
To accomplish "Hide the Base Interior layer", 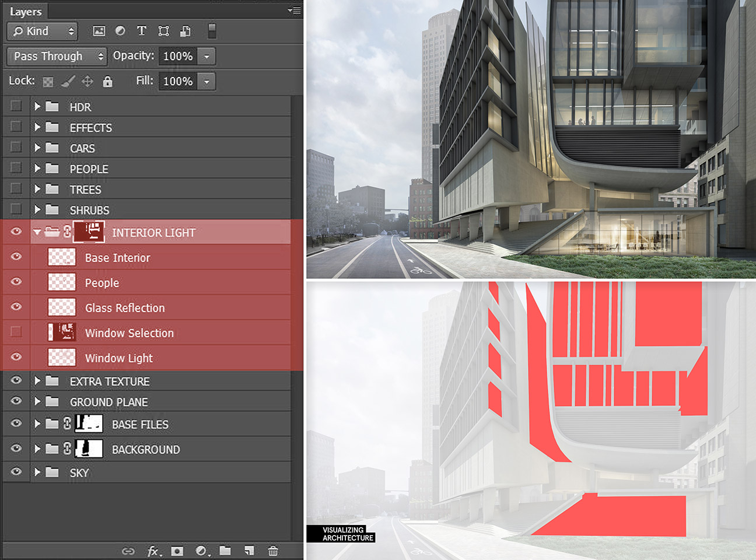I will tap(16, 257).
